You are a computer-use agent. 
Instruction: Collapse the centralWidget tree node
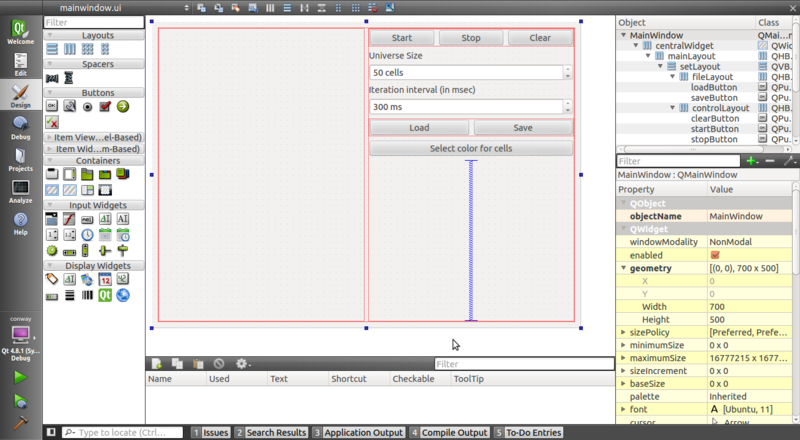636,45
